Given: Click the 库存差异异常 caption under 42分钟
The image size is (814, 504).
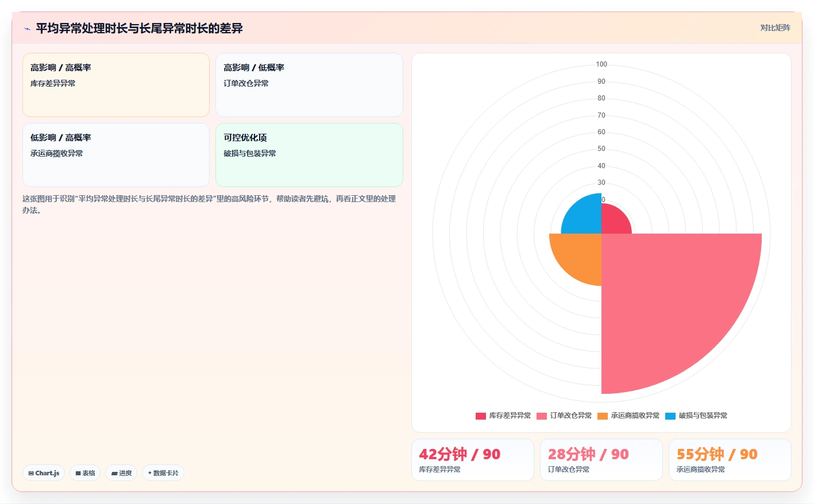Looking at the screenshot, I should [x=439, y=470].
